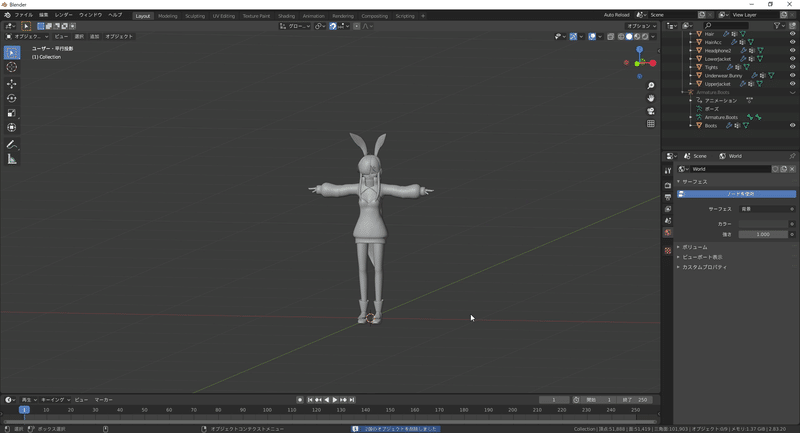The image size is (800, 433).
Task: Hide the Hair object with its eye icon
Action: point(793,34)
